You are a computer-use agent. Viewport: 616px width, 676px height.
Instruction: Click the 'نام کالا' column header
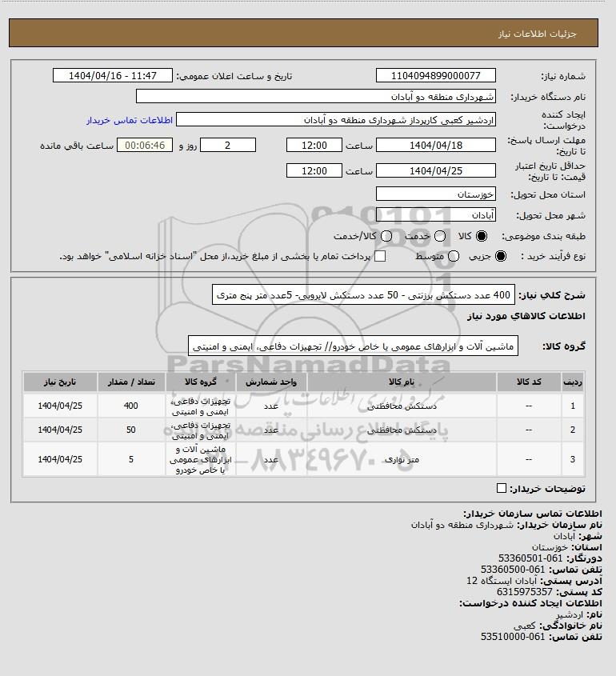tap(402, 382)
